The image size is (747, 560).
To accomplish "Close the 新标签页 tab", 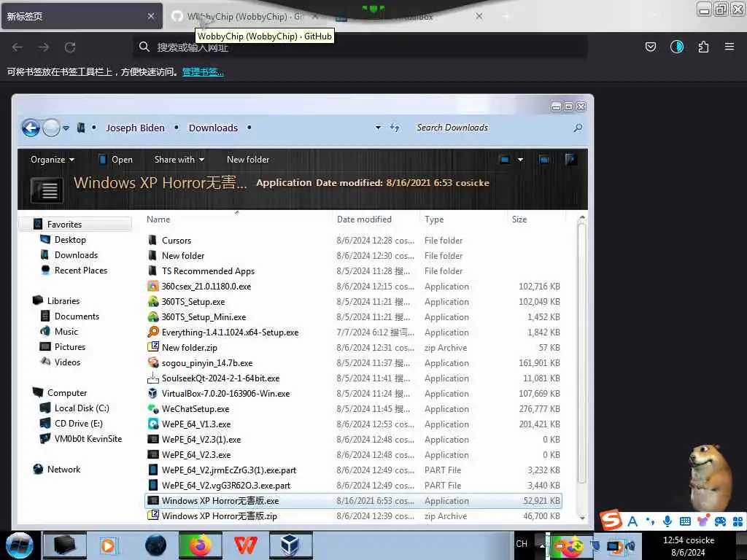I will [150, 16].
